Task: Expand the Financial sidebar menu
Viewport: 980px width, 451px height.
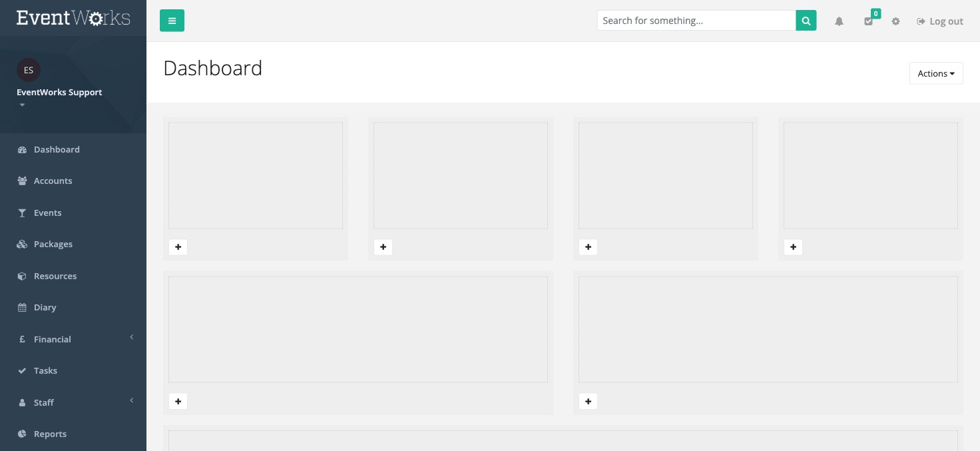Action: tap(73, 339)
